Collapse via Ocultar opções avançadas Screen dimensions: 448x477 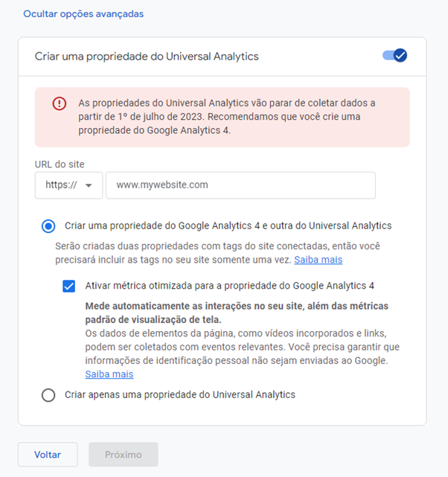click(83, 14)
